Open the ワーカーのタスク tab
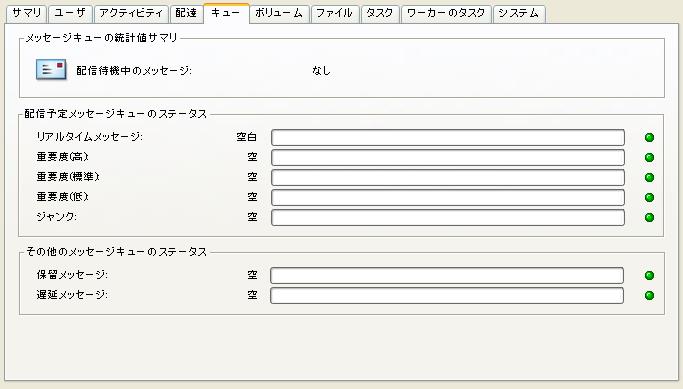This screenshot has height=389, width=683. point(446,14)
